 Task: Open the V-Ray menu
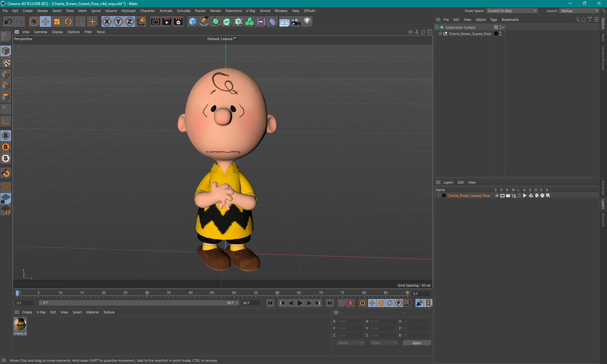(251, 11)
